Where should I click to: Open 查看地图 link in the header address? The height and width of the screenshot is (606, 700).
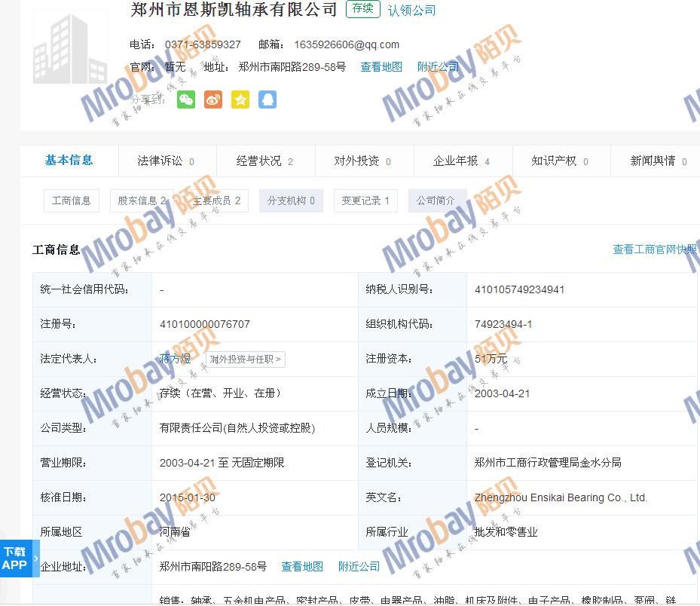(x=381, y=67)
